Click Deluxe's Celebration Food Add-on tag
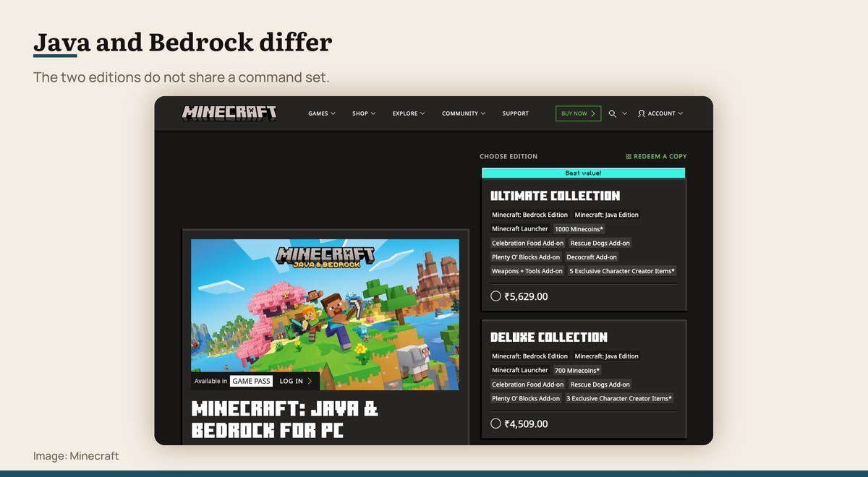 click(528, 384)
